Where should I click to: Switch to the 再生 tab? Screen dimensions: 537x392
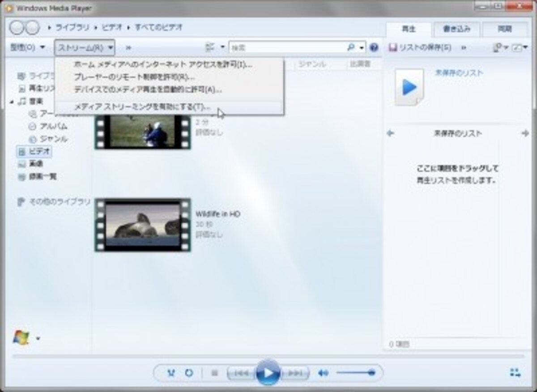click(x=409, y=29)
